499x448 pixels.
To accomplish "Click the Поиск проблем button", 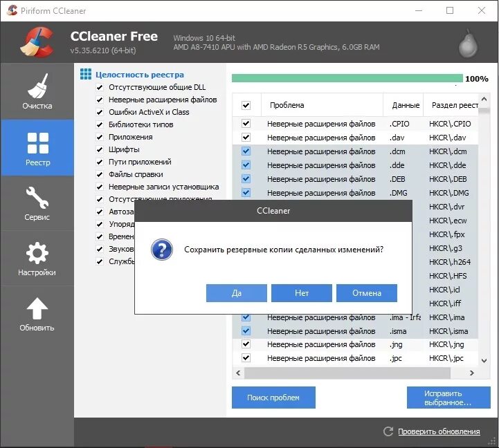I will pos(273,398).
